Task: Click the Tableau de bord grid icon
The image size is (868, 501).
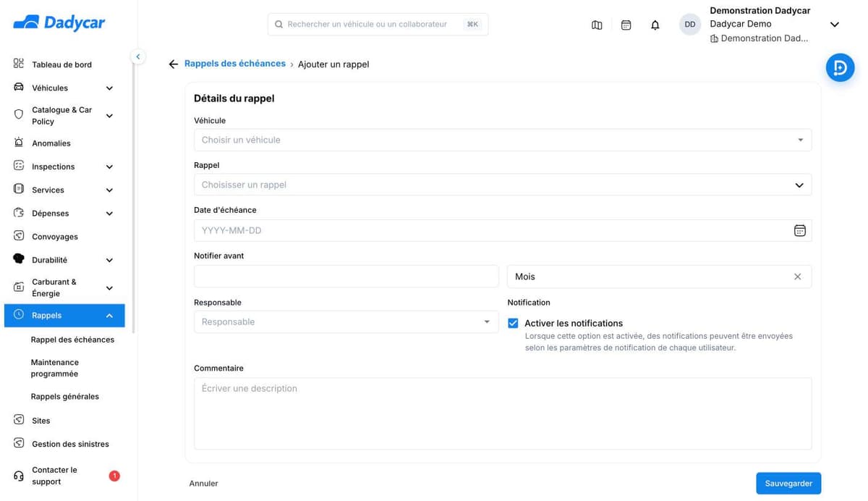Action: [19, 64]
